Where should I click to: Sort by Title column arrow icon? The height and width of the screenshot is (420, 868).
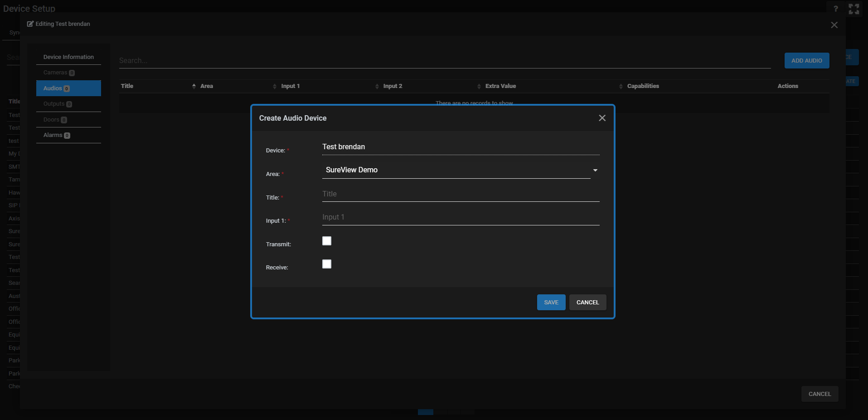(194, 86)
